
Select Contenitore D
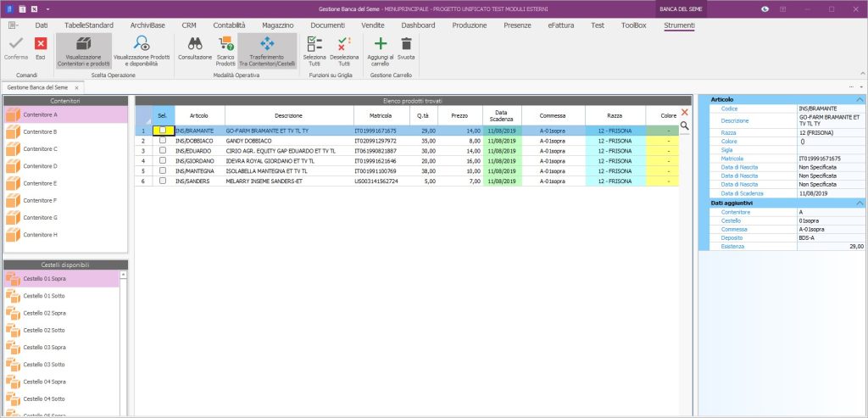[x=66, y=166]
